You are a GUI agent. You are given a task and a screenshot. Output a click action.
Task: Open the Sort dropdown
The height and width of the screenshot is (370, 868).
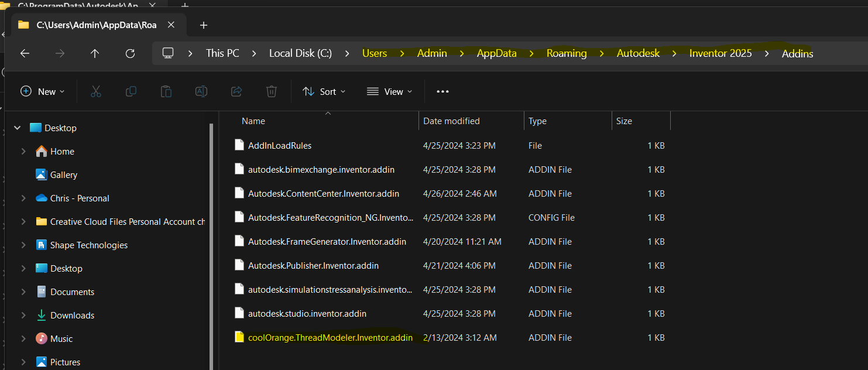[x=324, y=91]
